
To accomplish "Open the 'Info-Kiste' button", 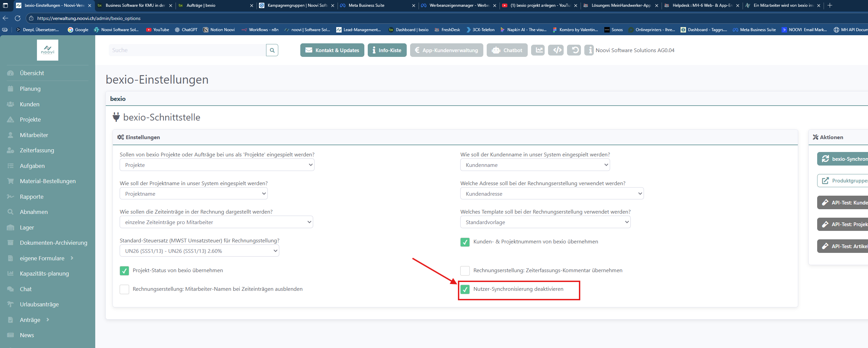I will [x=387, y=50].
